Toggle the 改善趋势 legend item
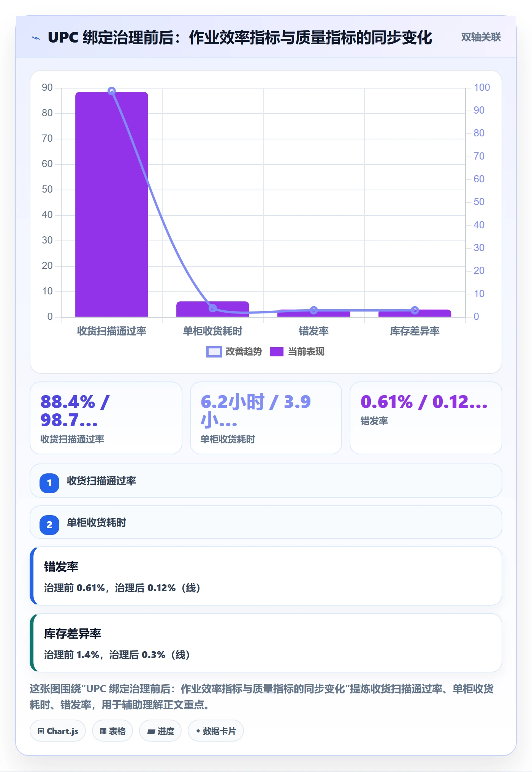The width and height of the screenshot is (532, 772). coord(234,352)
